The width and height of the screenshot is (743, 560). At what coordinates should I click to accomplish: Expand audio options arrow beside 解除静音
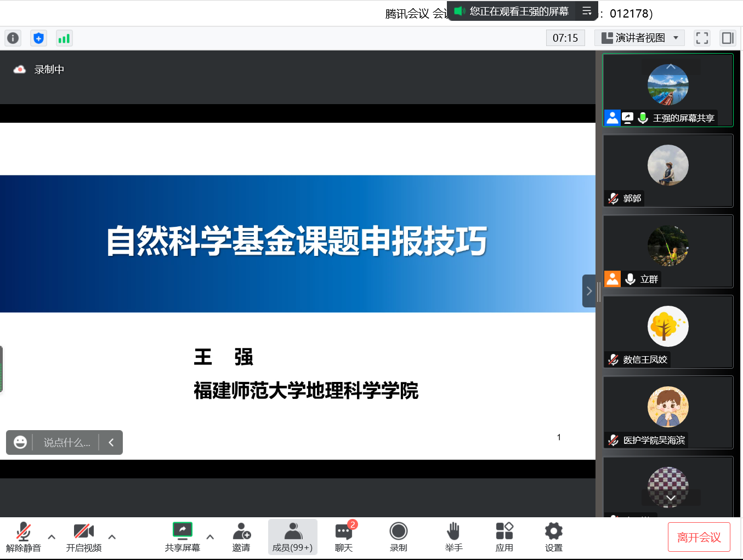[x=52, y=537]
